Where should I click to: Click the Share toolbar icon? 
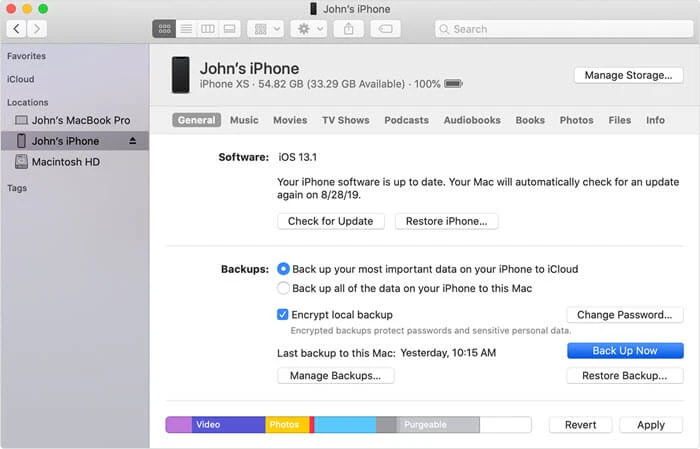(349, 29)
